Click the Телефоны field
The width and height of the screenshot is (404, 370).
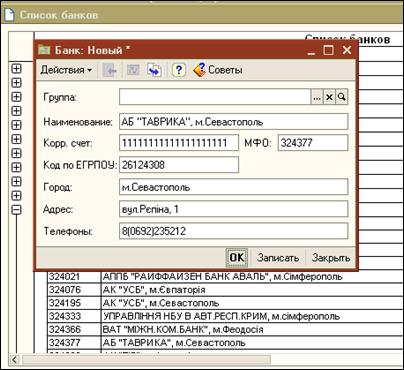pos(233,231)
